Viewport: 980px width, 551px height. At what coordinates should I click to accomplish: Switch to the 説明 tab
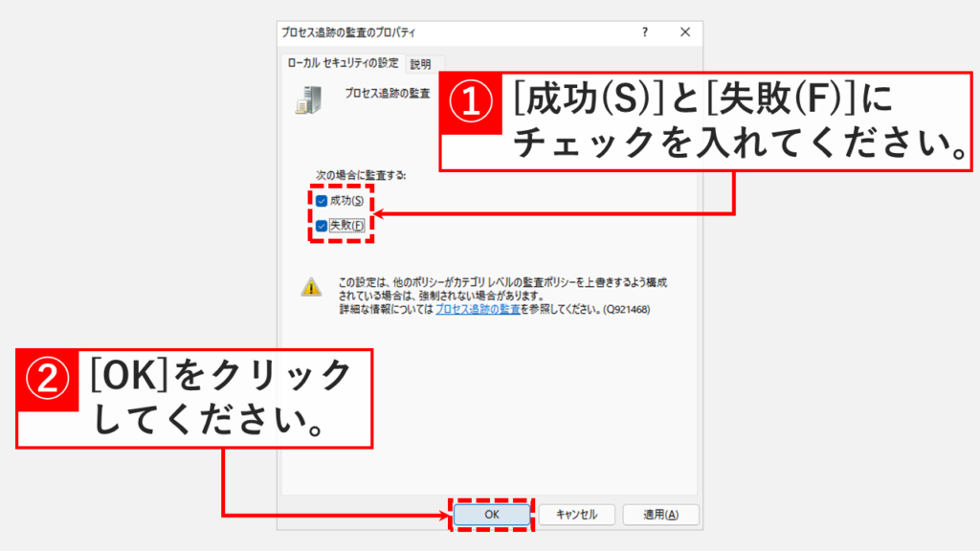point(421,64)
